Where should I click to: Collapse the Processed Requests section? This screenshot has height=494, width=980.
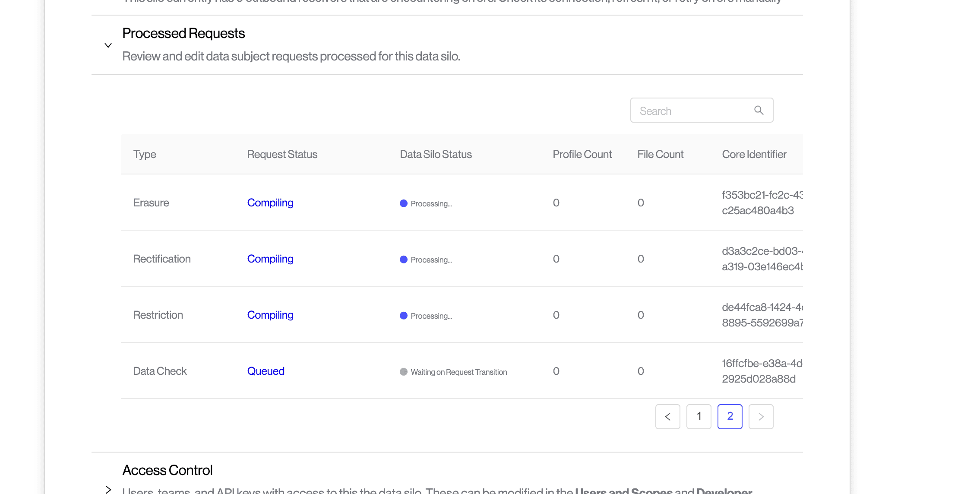pos(108,45)
